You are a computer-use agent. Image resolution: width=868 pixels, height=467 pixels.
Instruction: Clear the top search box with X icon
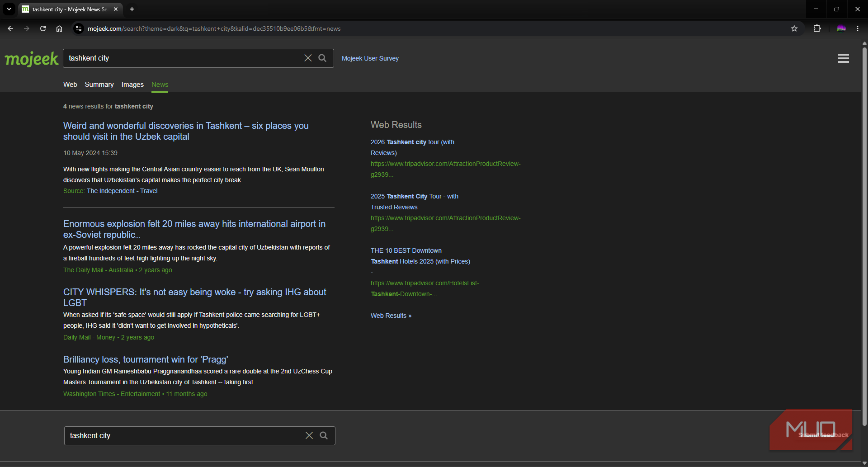click(x=308, y=58)
